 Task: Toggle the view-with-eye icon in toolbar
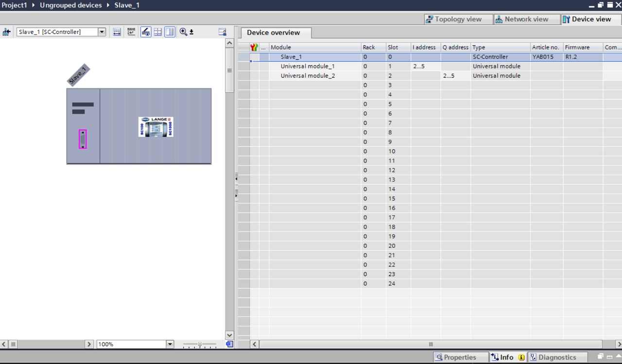pos(146,32)
